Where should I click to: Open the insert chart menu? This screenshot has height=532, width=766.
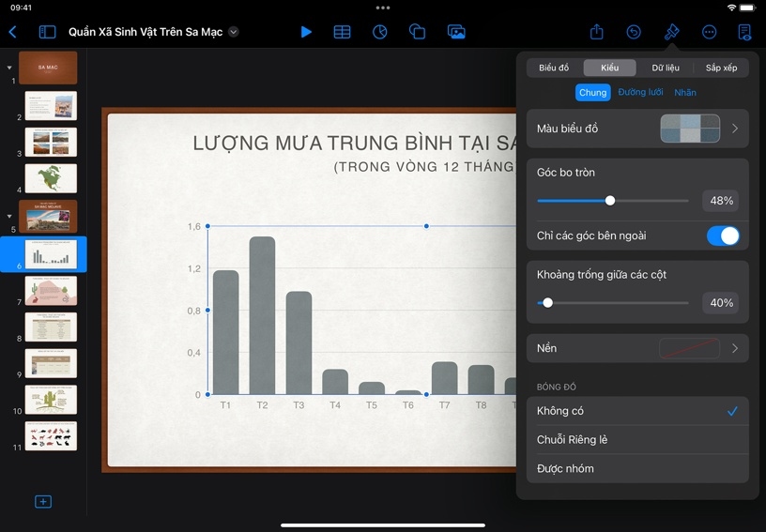pos(380,32)
